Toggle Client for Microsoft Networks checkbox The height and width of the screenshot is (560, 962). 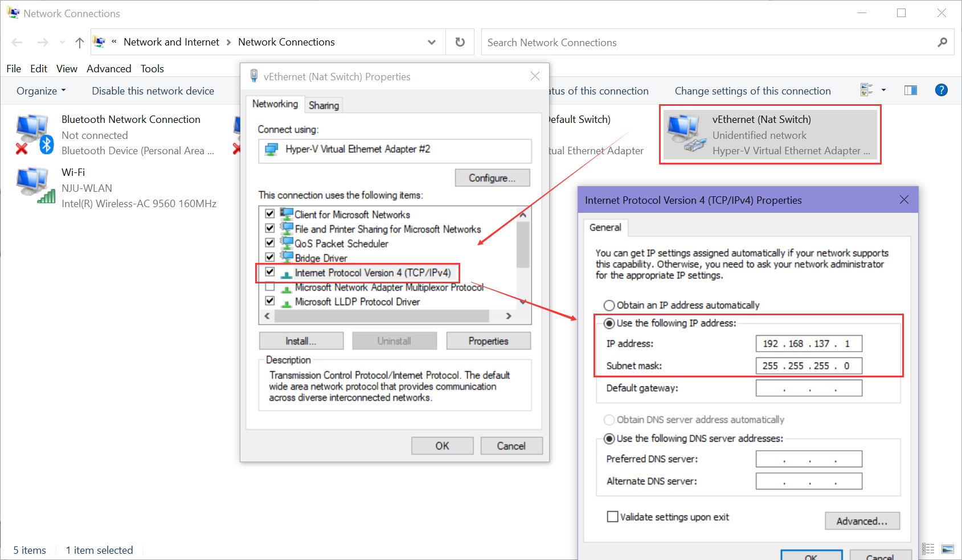pyautogui.click(x=270, y=214)
